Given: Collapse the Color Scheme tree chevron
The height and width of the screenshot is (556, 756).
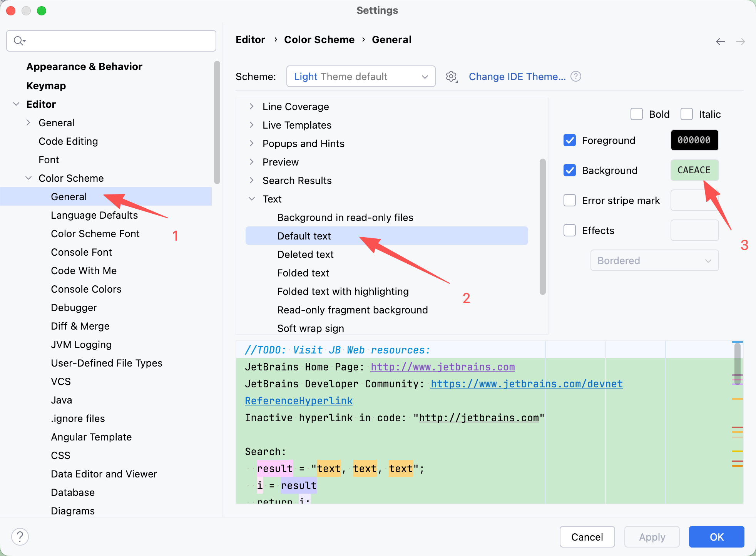Looking at the screenshot, I should [x=28, y=178].
